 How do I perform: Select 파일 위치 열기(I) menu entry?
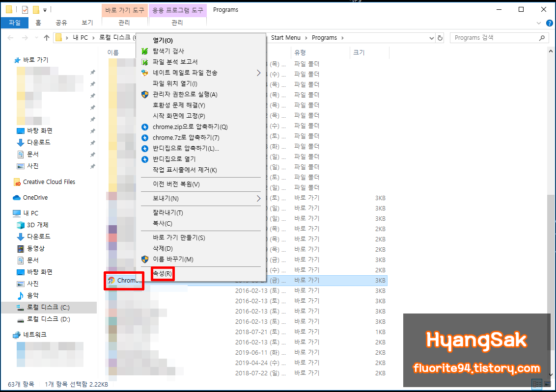[175, 83]
